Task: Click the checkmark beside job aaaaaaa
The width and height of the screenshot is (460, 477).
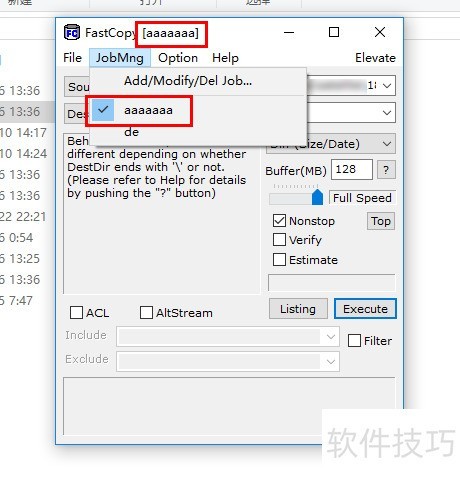Action: [103, 110]
